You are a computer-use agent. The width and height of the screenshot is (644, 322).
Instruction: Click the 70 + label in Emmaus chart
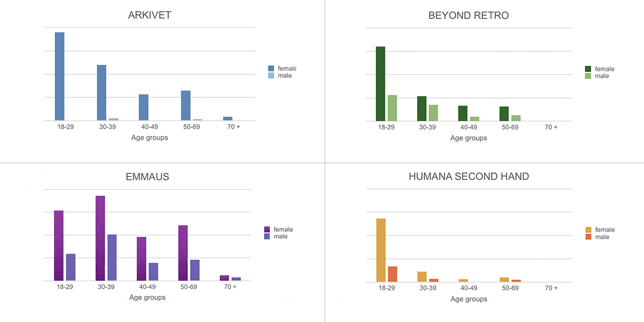230,287
